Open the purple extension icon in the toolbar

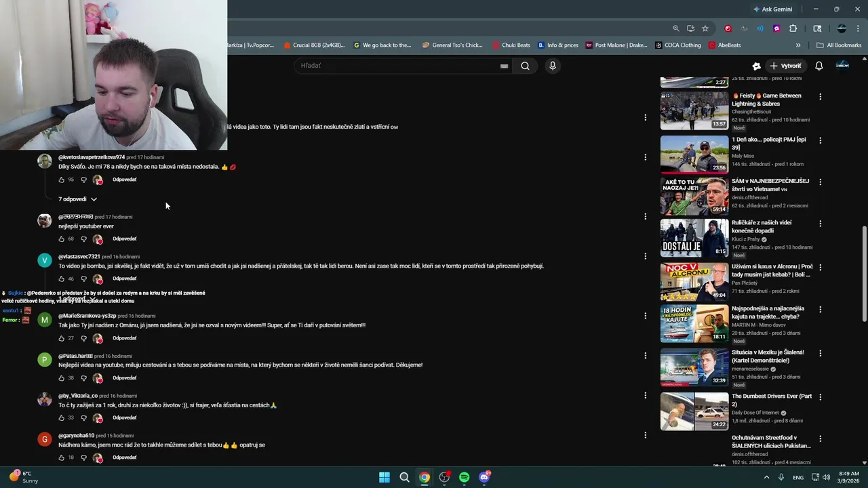[776, 28]
